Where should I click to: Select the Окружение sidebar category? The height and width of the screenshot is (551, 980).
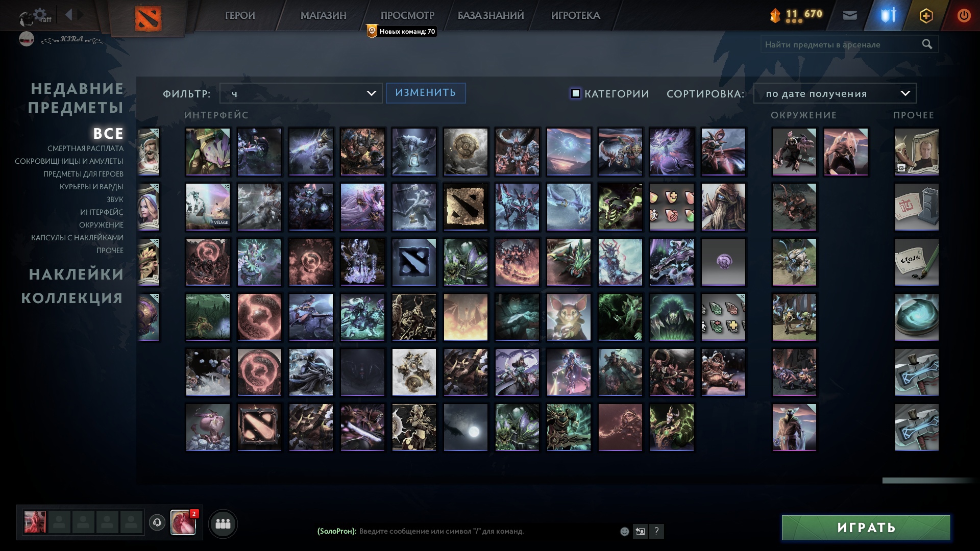(101, 225)
